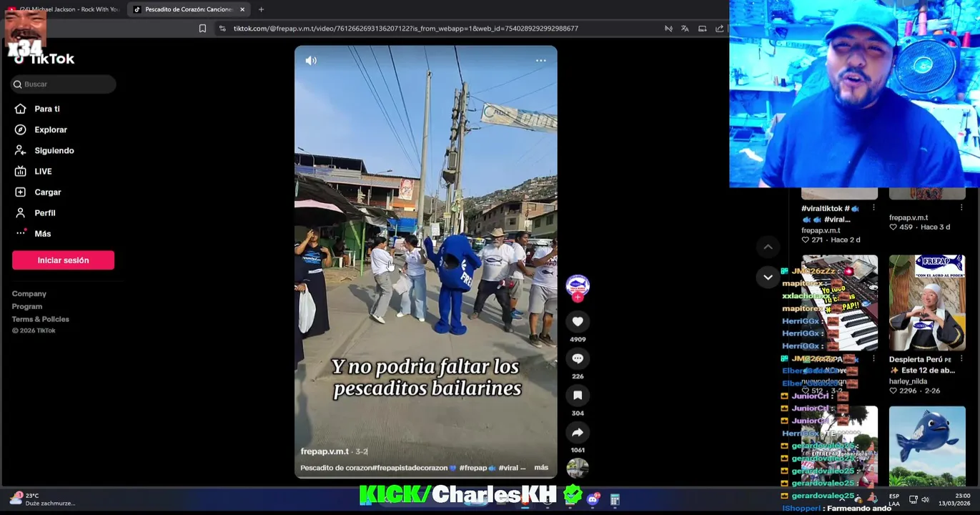Open the Perfil page
The height and width of the screenshot is (515, 980).
[44, 212]
